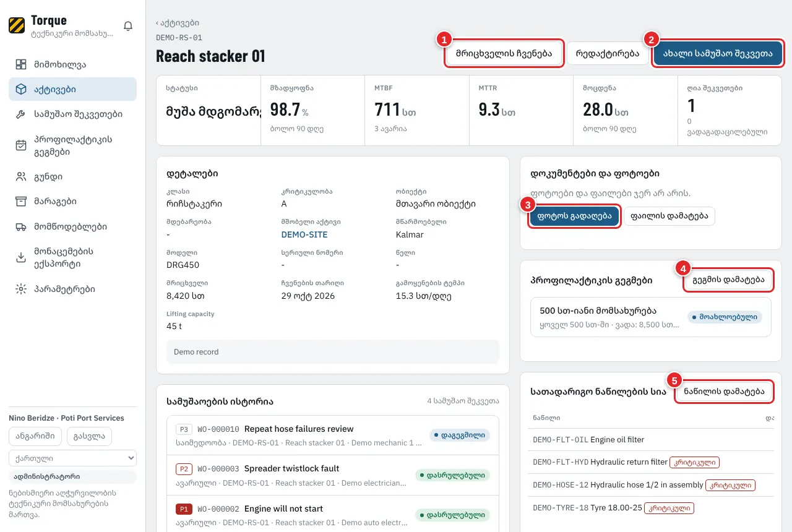This screenshot has width=792, height=532.
Task: Follow the ‹ აქტივები breadcrumb link
Action: [178, 22]
